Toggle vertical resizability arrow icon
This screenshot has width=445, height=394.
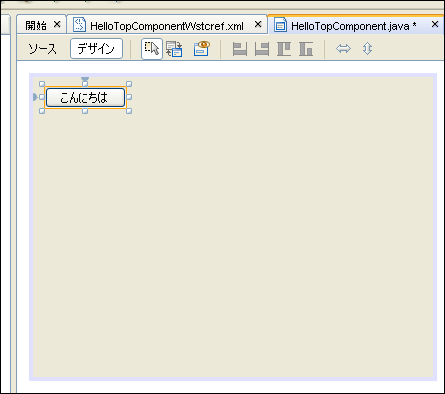click(x=367, y=49)
